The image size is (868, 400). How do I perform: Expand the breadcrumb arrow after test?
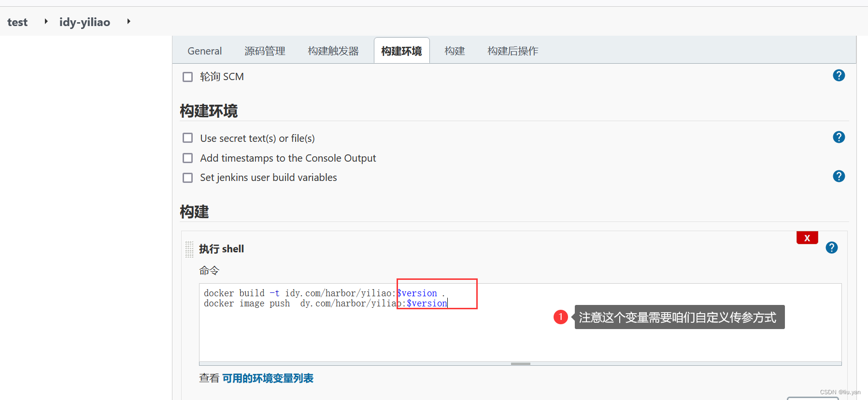(46, 22)
